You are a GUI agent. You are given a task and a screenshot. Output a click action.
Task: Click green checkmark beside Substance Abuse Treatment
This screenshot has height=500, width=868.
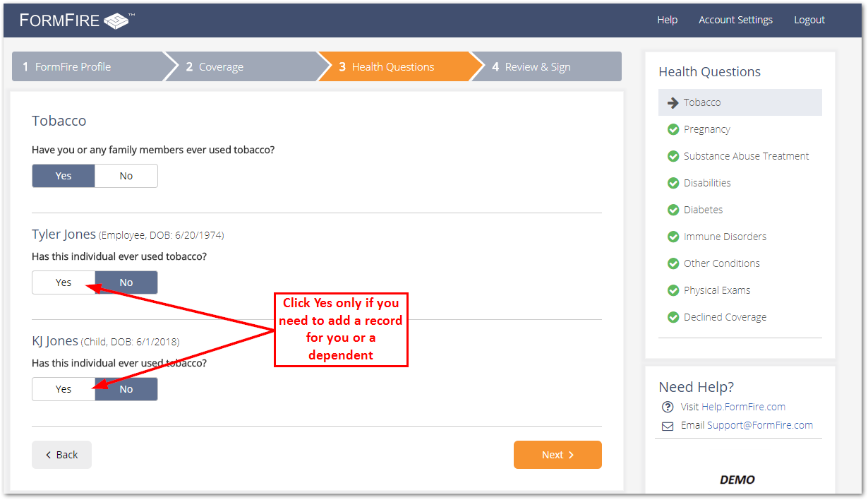tap(673, 156)
